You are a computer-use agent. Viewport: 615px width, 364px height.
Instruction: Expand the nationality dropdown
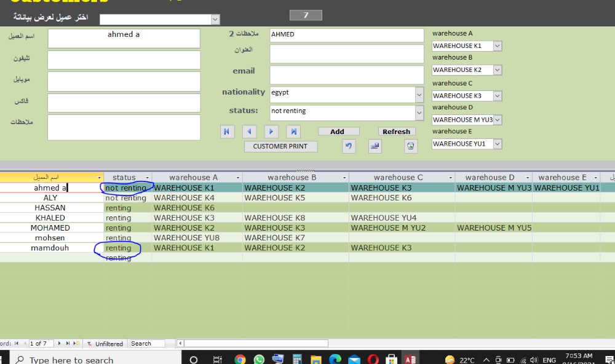tap(419, 95)
